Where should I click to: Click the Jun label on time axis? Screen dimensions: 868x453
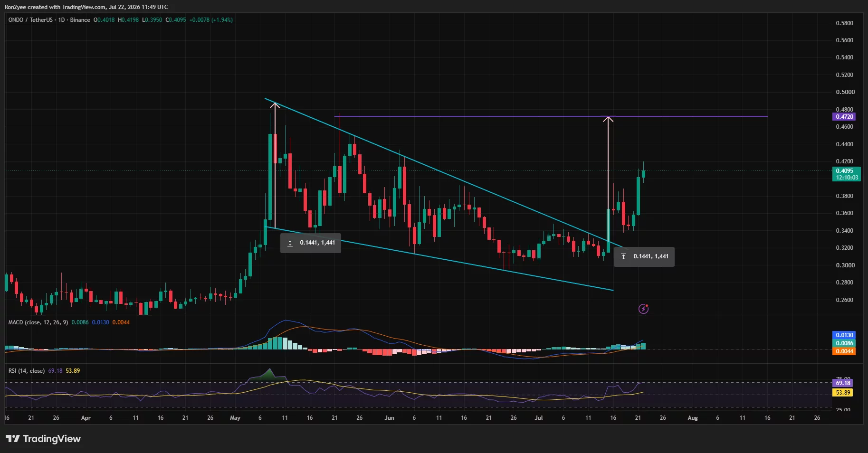tap(389, 418)
